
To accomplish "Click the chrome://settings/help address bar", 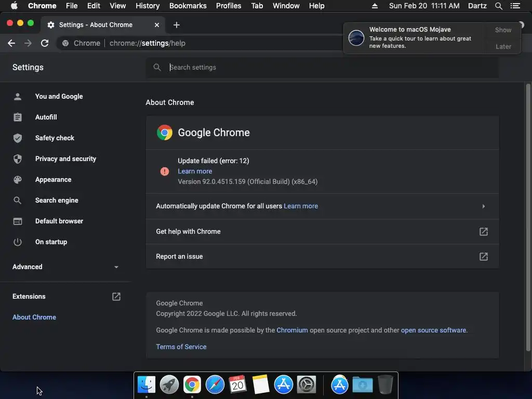I will 200,43.
